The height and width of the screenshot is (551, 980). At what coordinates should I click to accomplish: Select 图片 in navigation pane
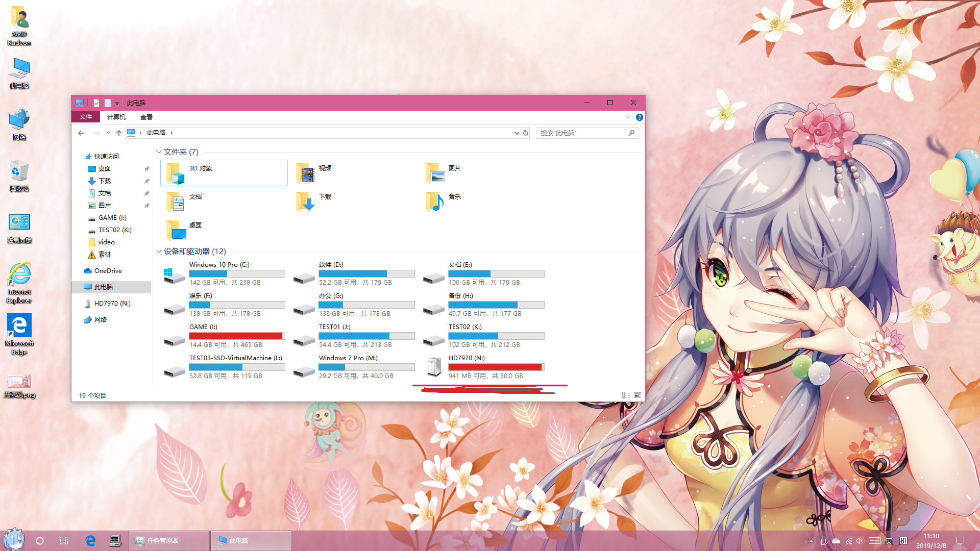pyautogui.click(x=105, y=205)
